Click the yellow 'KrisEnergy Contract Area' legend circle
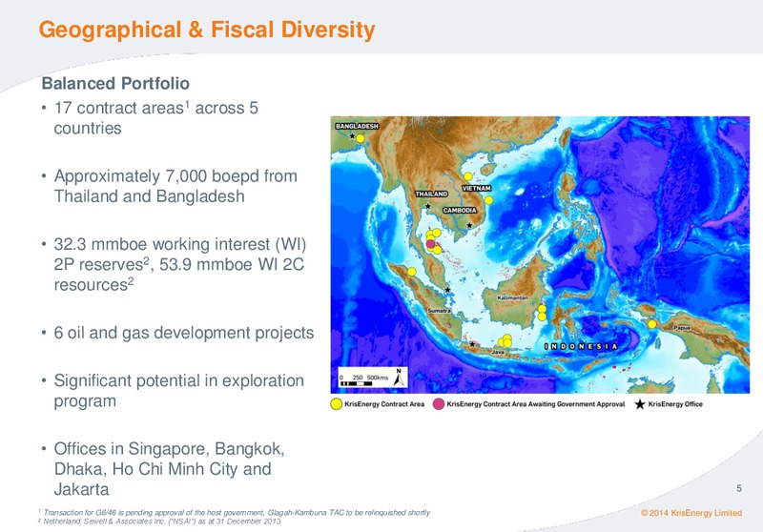This screenshot has height=532, width=763. point(337,404)
